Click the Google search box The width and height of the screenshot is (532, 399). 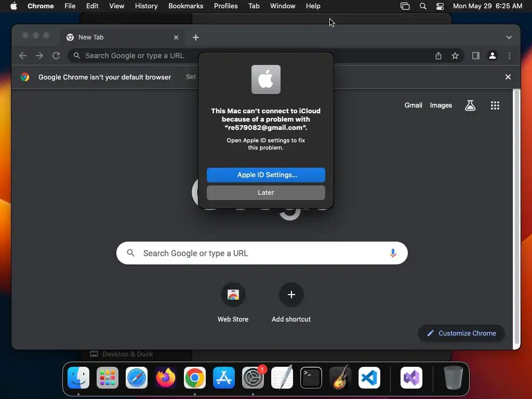tap(262, 253)
